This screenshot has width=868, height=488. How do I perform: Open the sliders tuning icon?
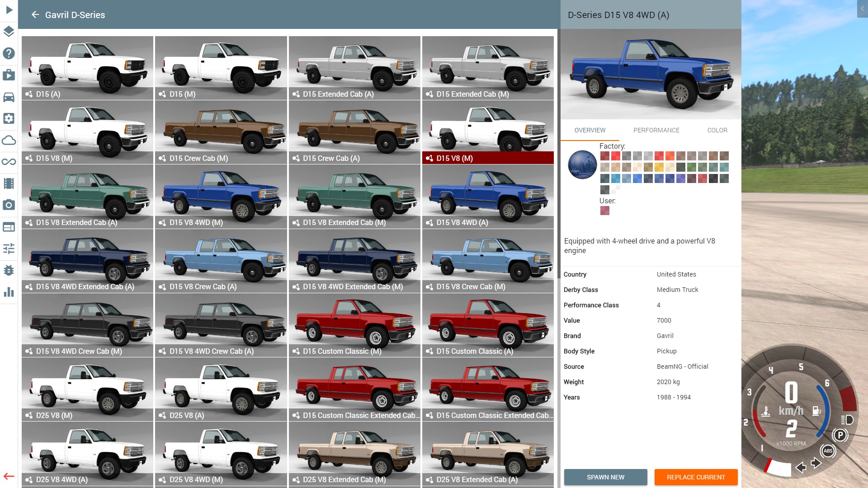(x=9, y=249)
